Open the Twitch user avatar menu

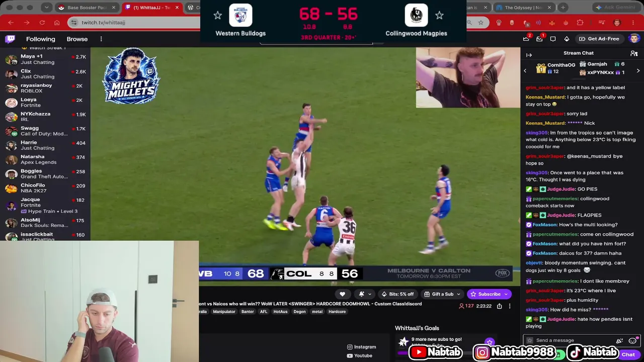[634, 39]
